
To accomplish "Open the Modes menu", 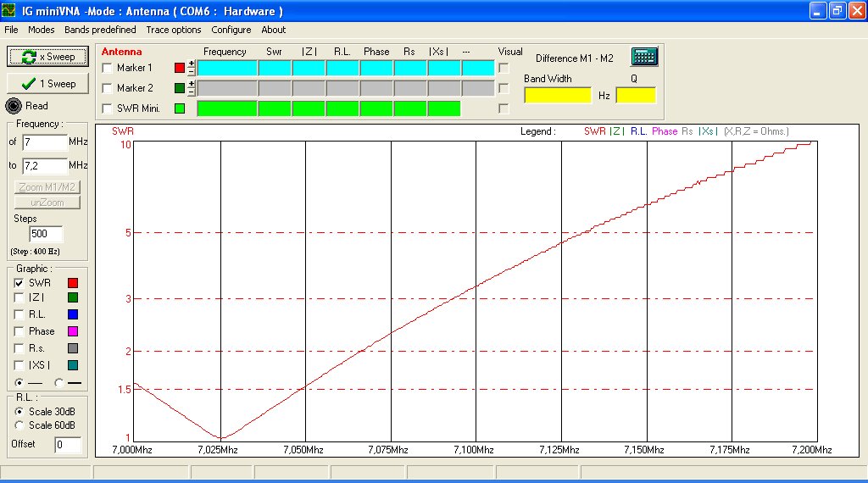I will pos(42,30).
